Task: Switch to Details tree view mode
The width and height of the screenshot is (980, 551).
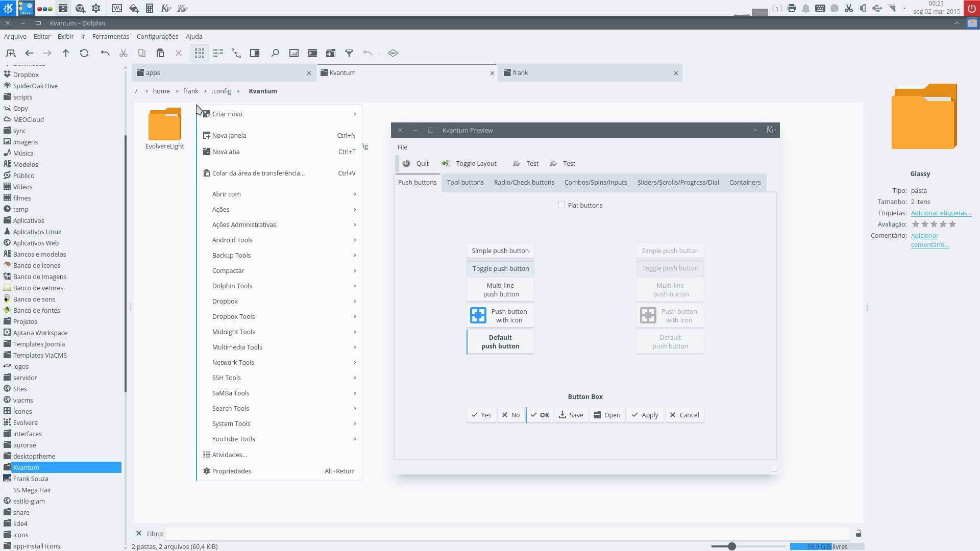Action: coord(236,53)
